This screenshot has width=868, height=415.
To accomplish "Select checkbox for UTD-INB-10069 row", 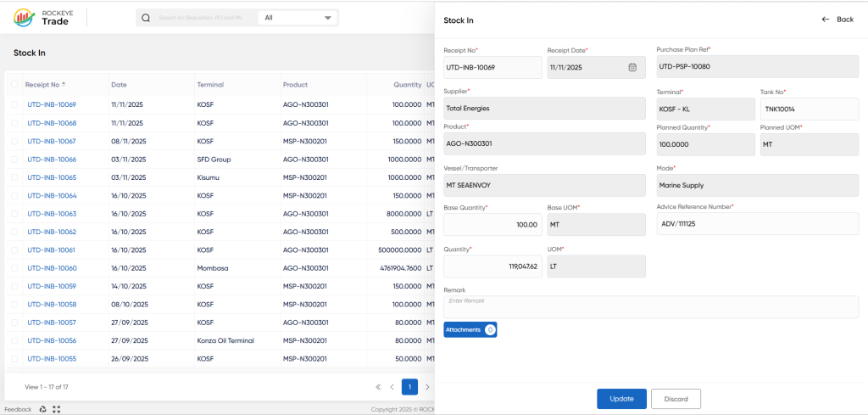I will (x=14, y=104).
